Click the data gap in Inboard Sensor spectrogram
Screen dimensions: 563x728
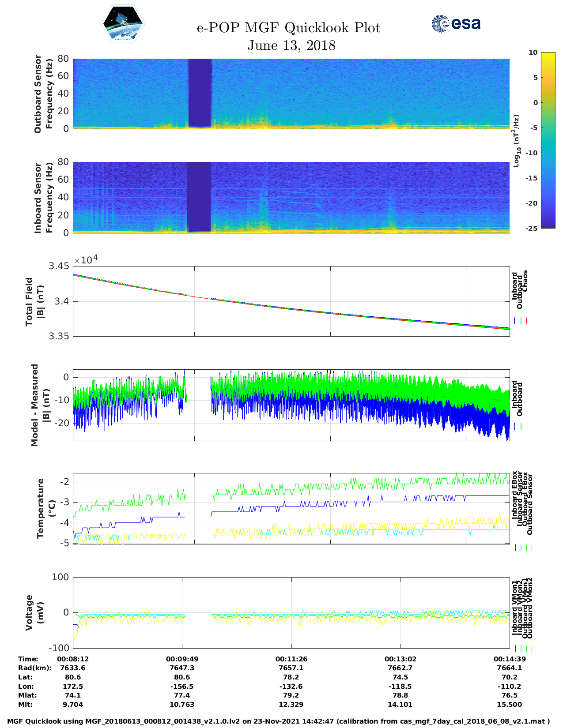tap(198, 197)
